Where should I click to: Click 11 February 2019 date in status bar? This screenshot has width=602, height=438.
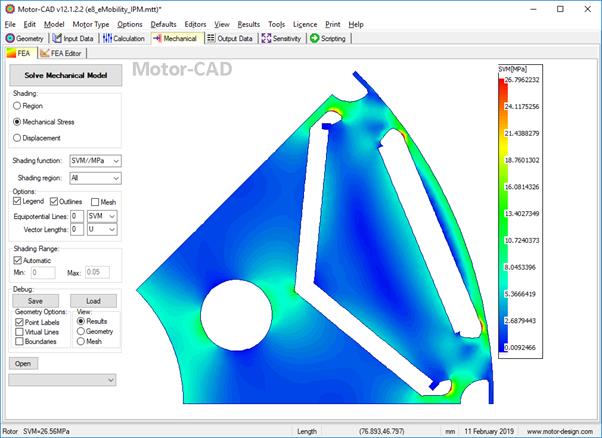489,431
